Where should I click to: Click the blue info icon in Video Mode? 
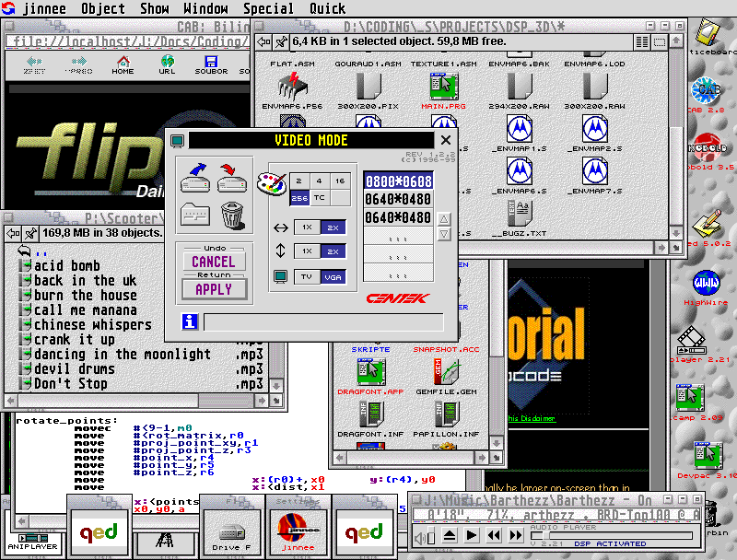click(x=190, y=321)
